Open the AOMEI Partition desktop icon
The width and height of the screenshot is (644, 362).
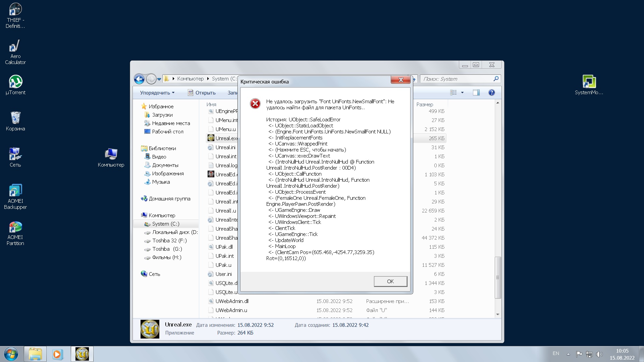15,227
